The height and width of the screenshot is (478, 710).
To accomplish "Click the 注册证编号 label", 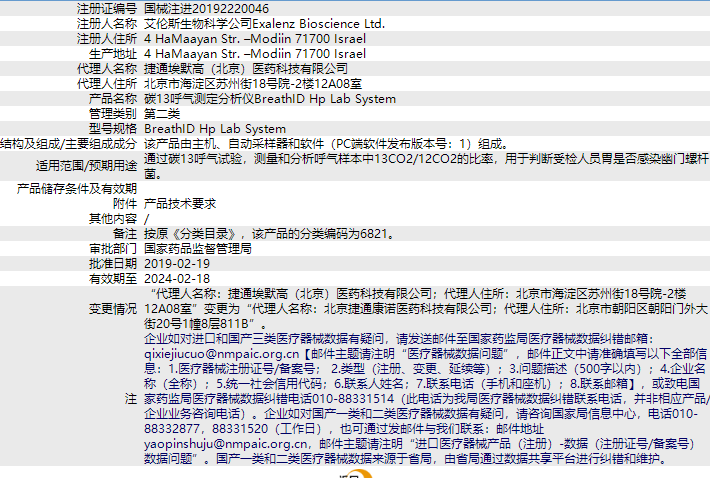I will point(106,9).
